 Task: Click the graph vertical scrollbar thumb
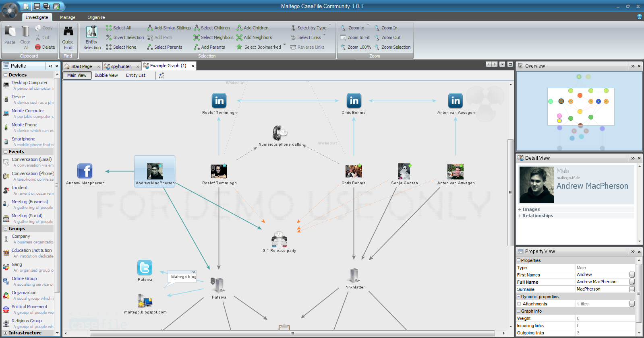pyautogui.click(x=510, y=193)
